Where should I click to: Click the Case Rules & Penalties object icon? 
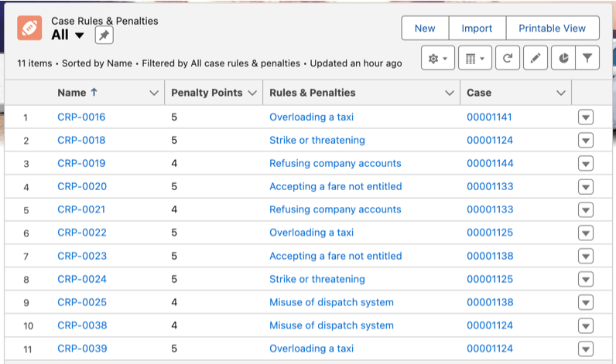point(29,29)
